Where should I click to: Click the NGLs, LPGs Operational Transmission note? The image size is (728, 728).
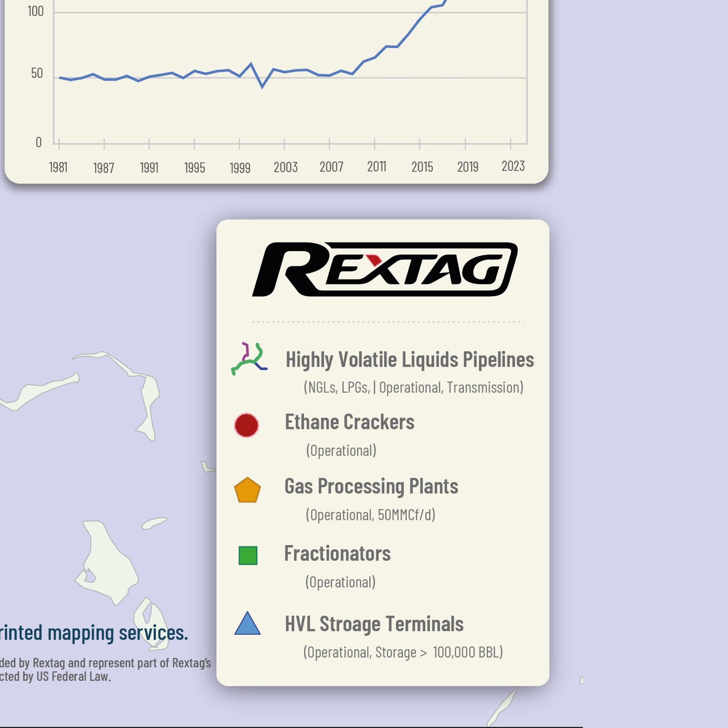[413, 387]
